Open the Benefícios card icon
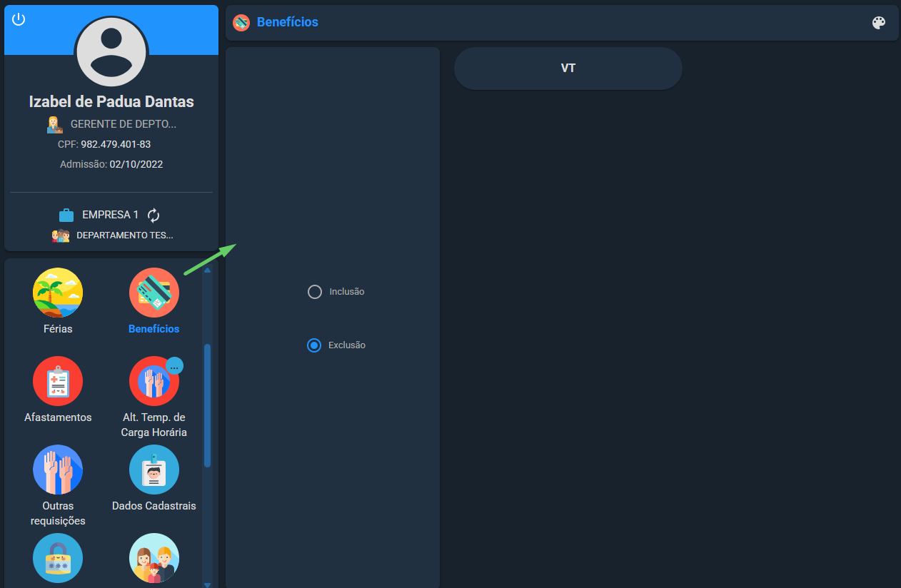The image size is (901, 588). [154, 293]
